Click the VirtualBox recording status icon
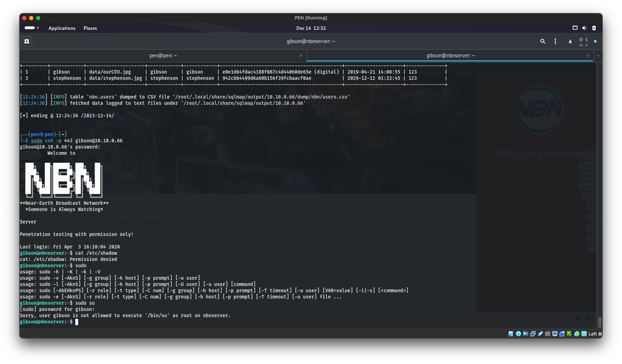The width and height of the screenshot is (622, 364). [x=562, y=334]
